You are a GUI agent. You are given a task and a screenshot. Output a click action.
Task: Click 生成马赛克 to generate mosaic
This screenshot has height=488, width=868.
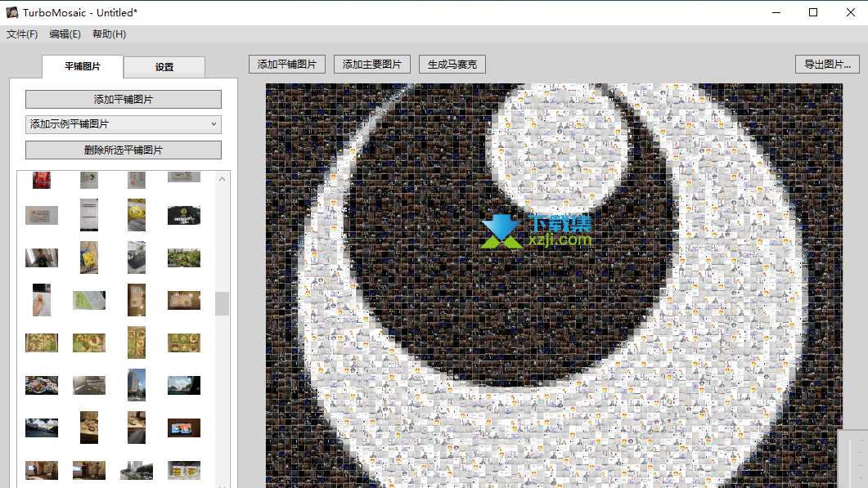[x=452, y=65]
